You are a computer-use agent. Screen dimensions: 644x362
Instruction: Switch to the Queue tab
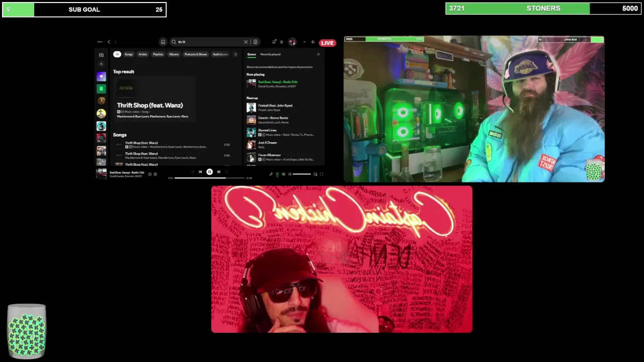click(x=252, y=54)
